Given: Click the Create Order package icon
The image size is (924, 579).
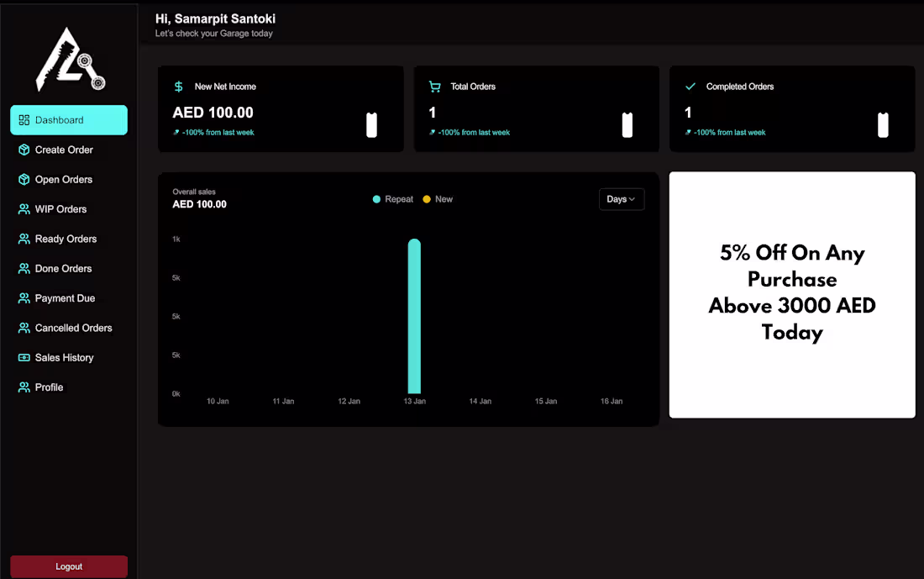Looking at the screenshot, I should tap(23, 150).
